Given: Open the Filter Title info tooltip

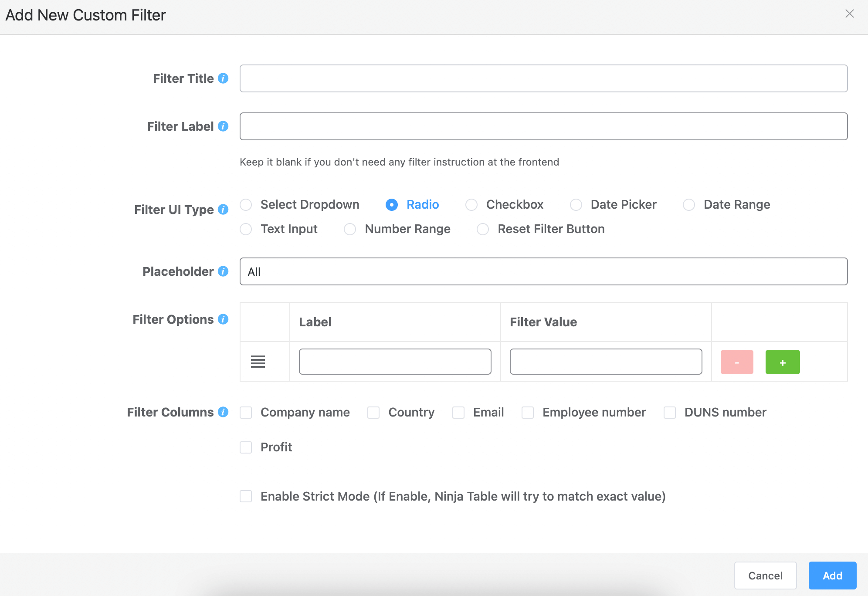Looking at the screenshot, I should [x=223, y=78].
